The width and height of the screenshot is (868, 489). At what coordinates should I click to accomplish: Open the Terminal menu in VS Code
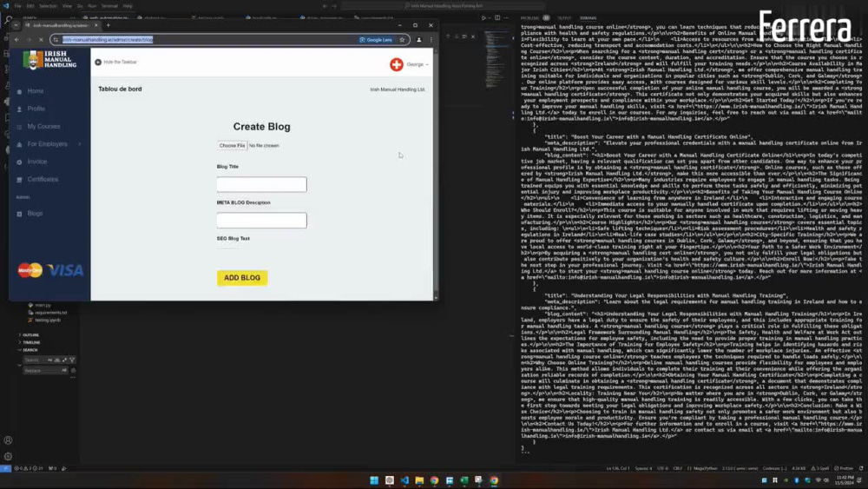[x=109, y=6]
